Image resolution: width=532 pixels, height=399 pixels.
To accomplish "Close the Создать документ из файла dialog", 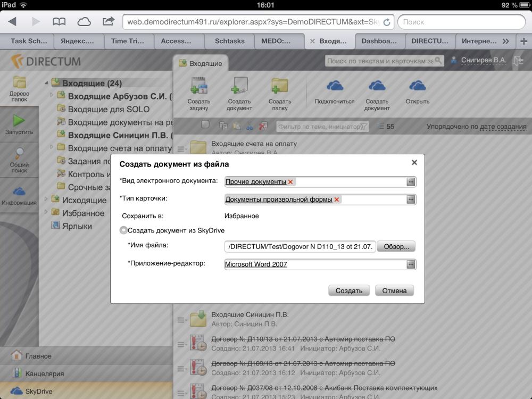I will coord(414,162).
